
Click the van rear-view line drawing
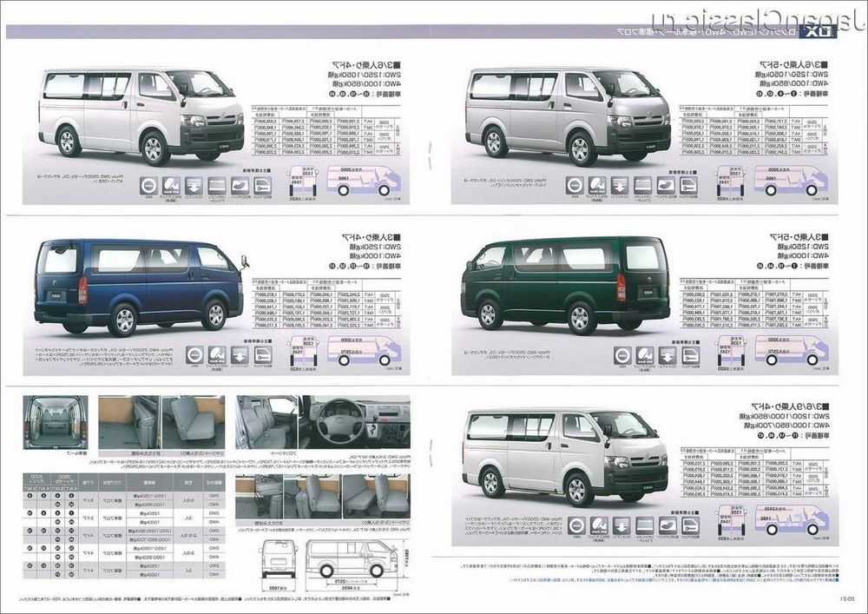click(x=279, y=558)
